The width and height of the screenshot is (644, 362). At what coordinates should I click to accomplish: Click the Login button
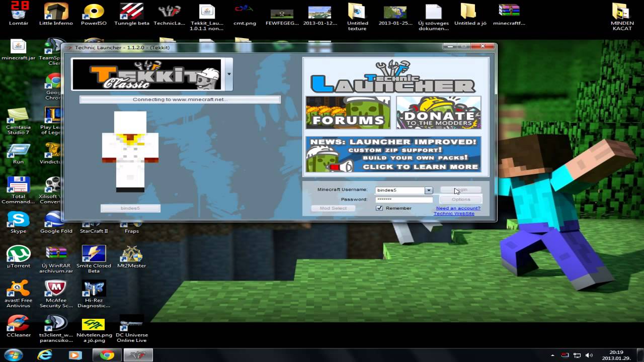pyautogui.click(x=460, y=190)
